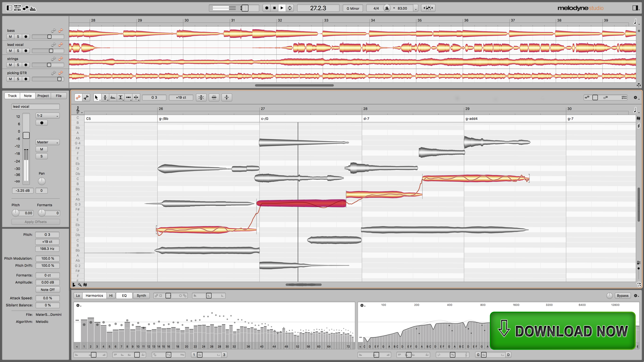Mute the bass track
Screen dimensions: 644x362
10,37
